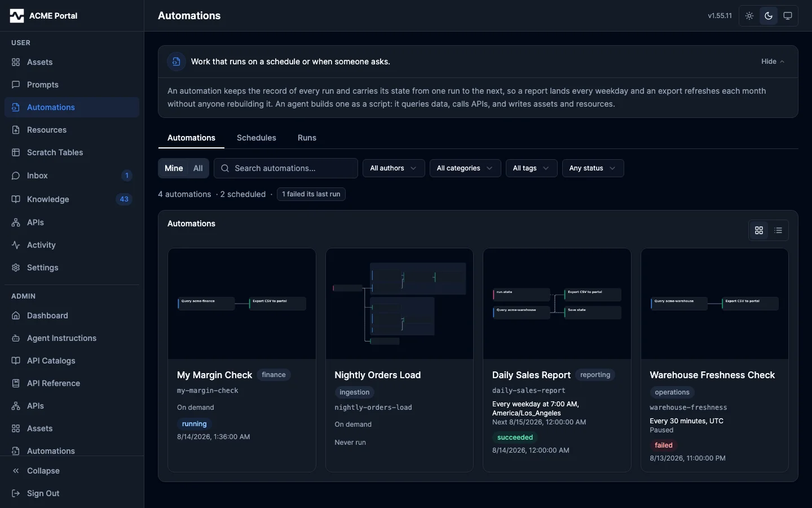Open the All categories dropdown
Image resolution: width=812 pixels, height=508 pixels.
click(465, 168)
